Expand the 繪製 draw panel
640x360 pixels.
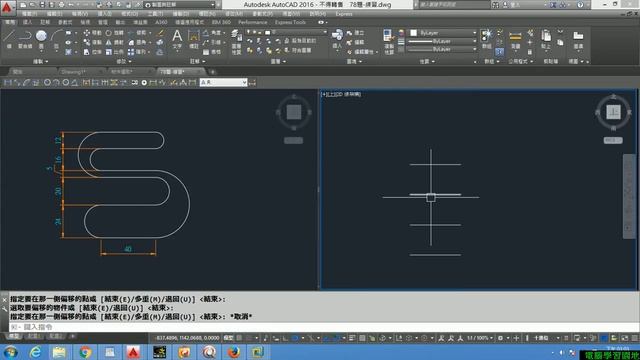tap(40, 62)
